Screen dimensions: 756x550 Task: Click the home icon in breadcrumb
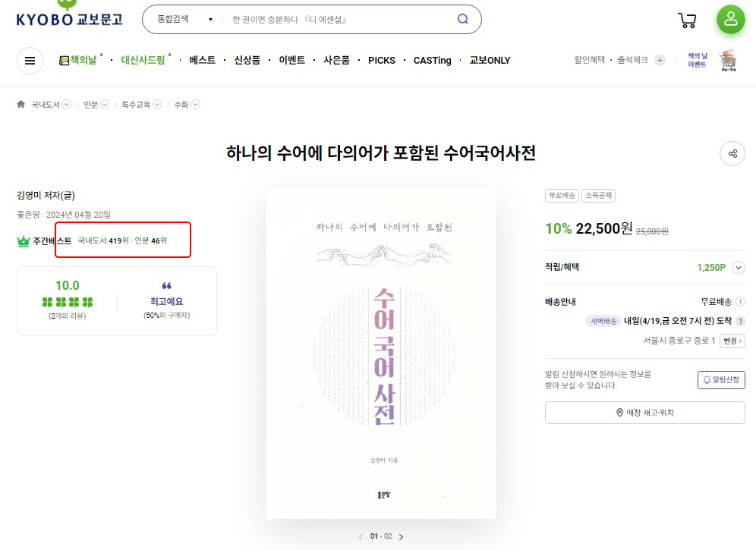point(21,105)
